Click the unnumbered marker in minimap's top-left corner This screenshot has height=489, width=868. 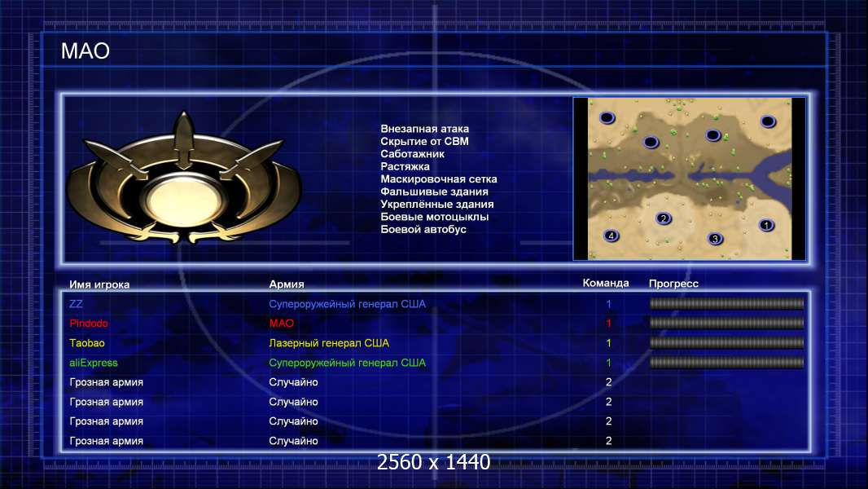607,117
